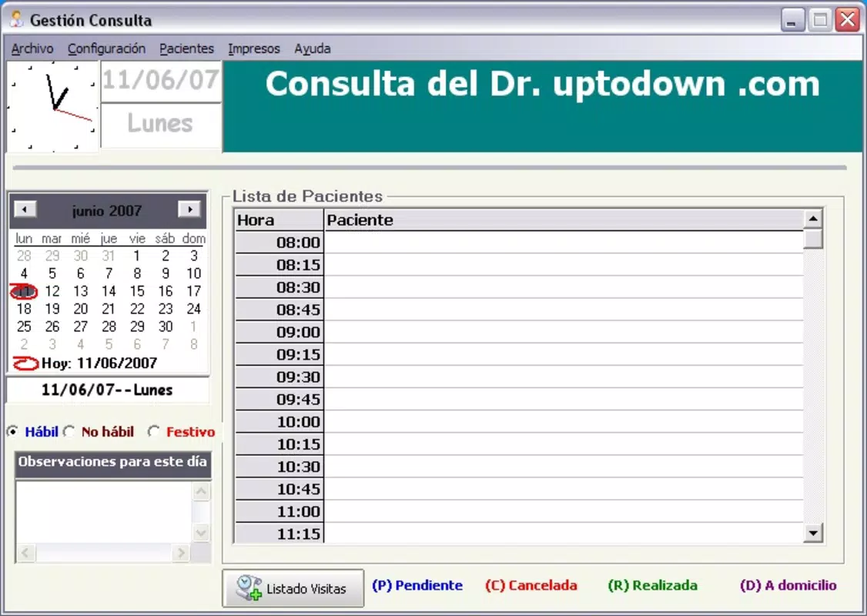
Task: Click the (D) A domicilio legend label
Action: [788, 585]
